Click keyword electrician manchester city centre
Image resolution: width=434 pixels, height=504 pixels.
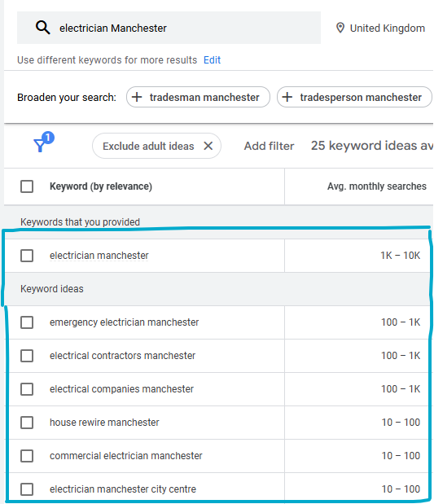pos(123,489)
